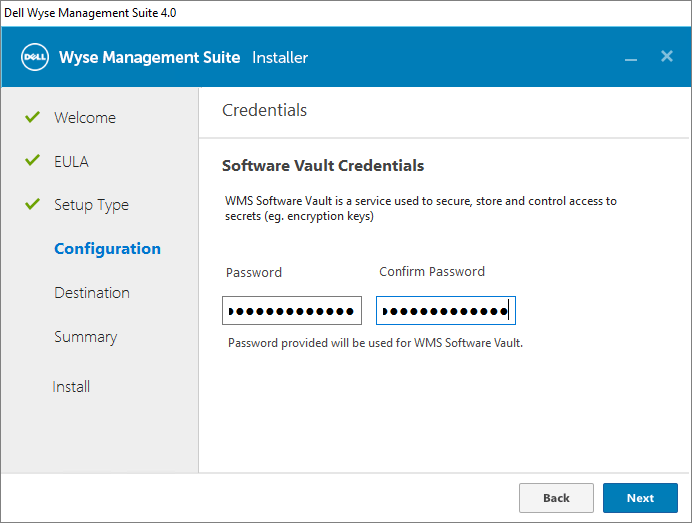Click the Dell logo in header
692x523 pixels.
(x=35, y=57)
